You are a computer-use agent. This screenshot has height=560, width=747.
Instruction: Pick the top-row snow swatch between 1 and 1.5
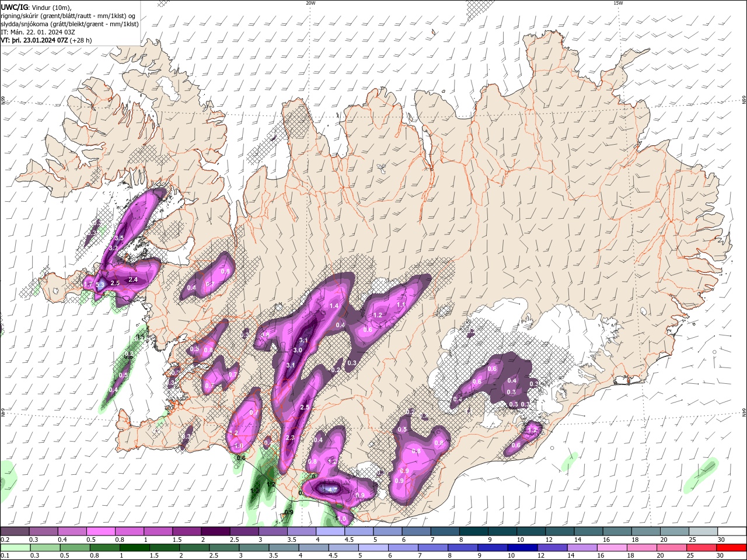pos(158,531)
